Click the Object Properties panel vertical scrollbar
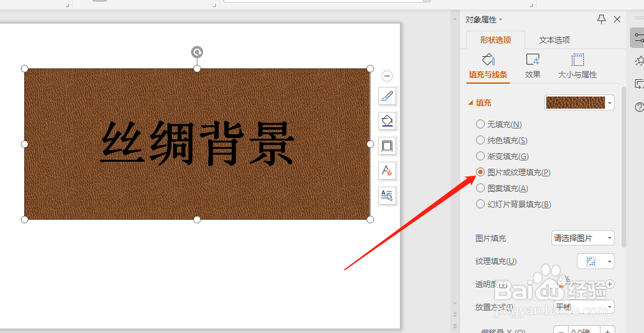Screen dimensions: 644x333 [x=624, y=166]
